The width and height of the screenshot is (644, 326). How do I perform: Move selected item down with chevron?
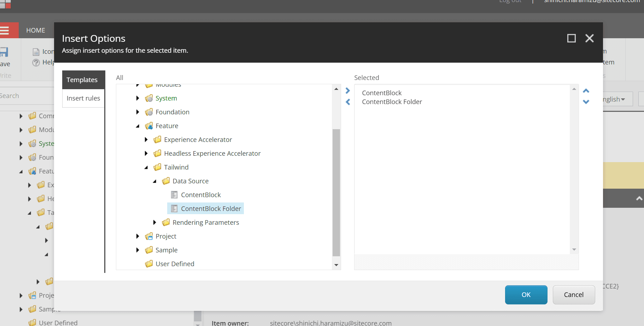pos(586,102)
